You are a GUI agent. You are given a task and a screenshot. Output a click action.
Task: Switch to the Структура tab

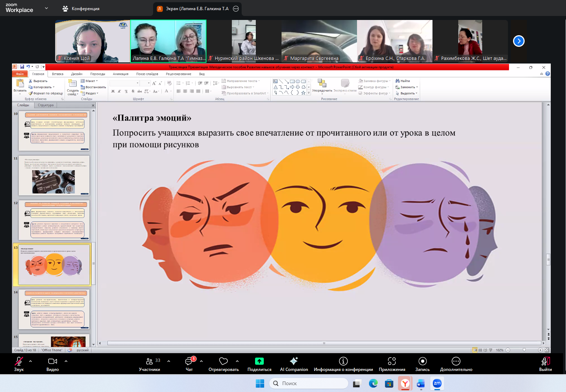point(46,105)
